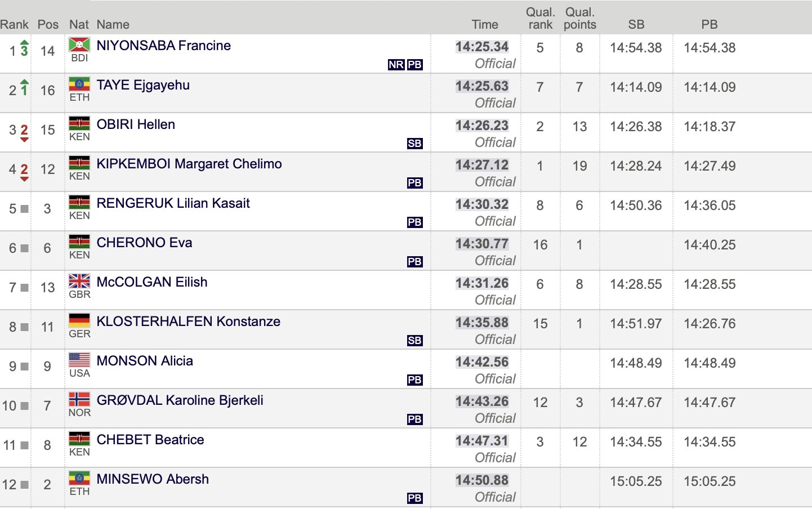
Task: Click the Qual. points column header
Action: pos(579,19)
